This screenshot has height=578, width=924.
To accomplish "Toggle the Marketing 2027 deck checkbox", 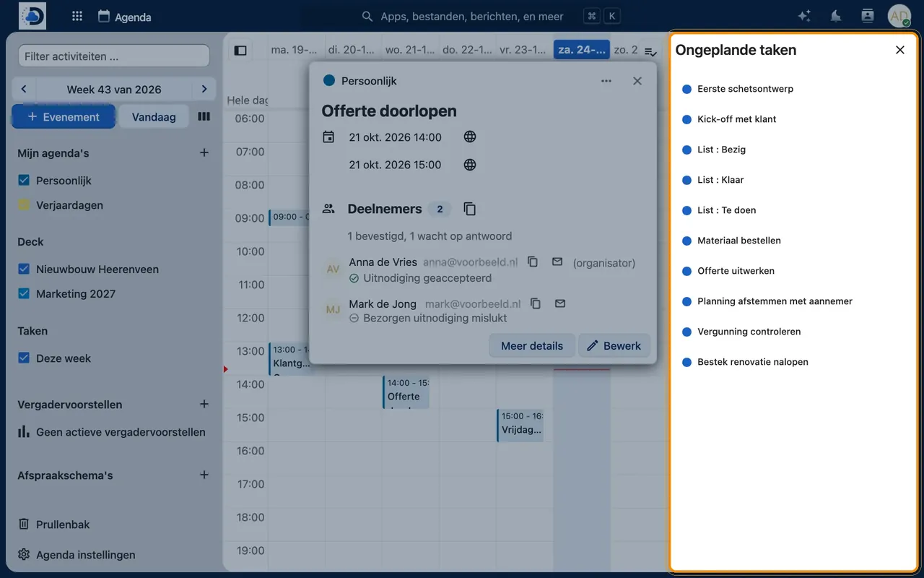I will pos(24,294).
